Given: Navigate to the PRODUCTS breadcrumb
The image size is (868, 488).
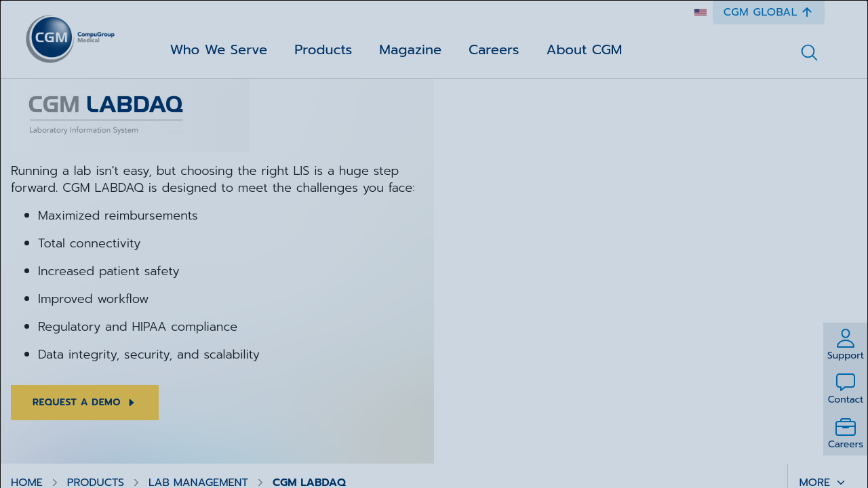Looking at the screenshot, I should point(95,482).
